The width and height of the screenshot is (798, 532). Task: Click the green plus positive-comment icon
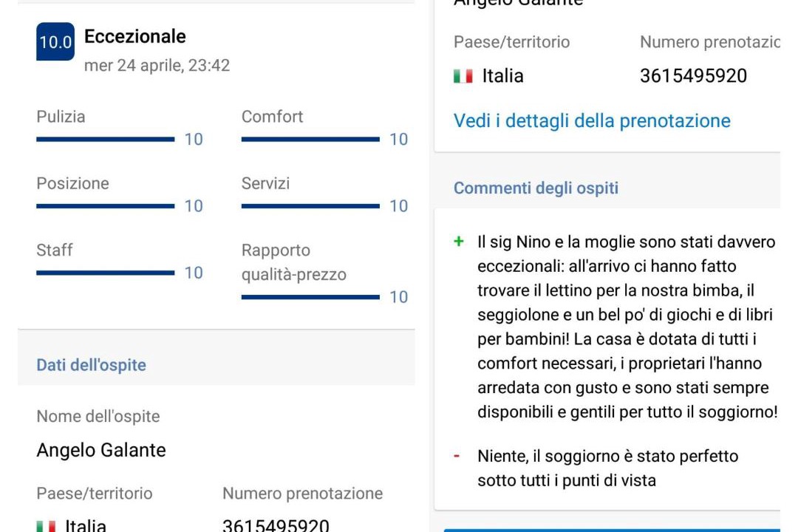(459, 242)
